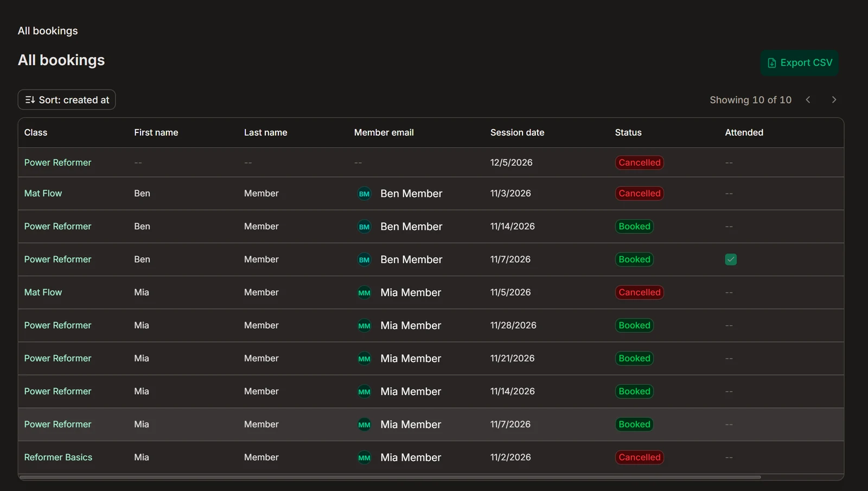This screenshot has height=491, width=868.
Task: Click the MM avatar in Mia's 11/14/2026 row
Action: pos(364,392)
